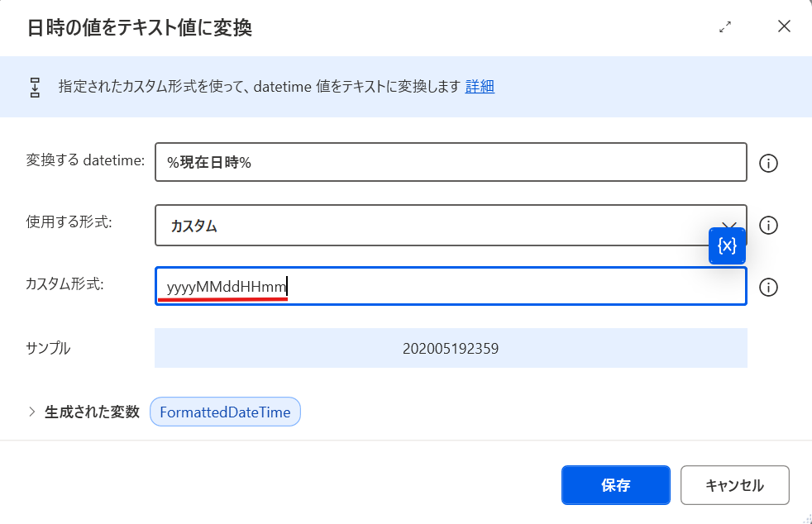Click the resize grip at bottom right

[805, 518]
